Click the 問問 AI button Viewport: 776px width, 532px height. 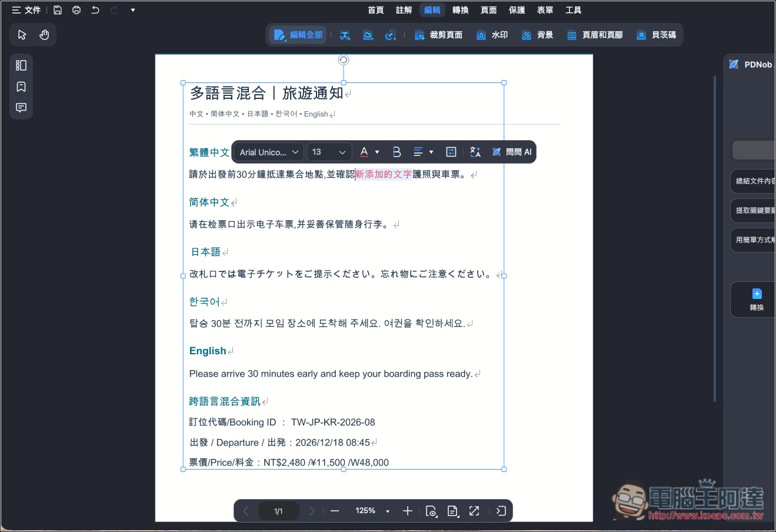[x=512, y=152]
